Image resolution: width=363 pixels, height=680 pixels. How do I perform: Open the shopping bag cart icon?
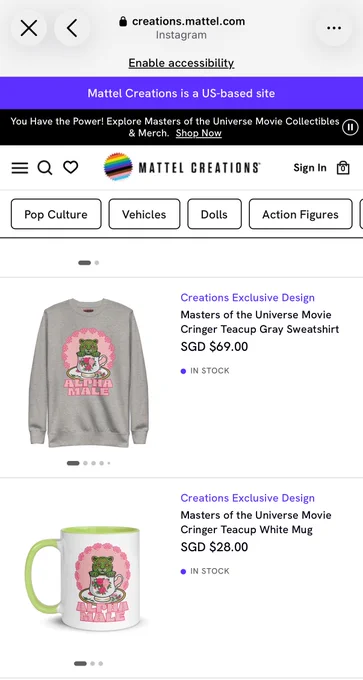click(343, 168)
